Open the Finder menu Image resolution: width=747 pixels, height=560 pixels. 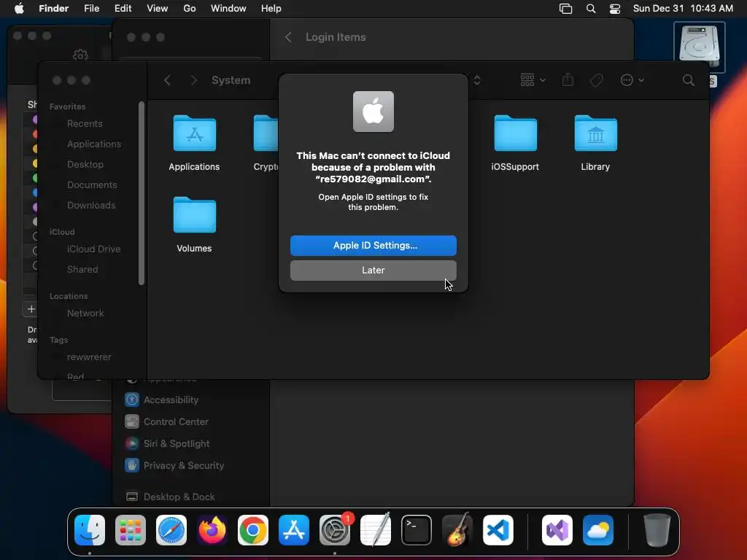(53, 9)
